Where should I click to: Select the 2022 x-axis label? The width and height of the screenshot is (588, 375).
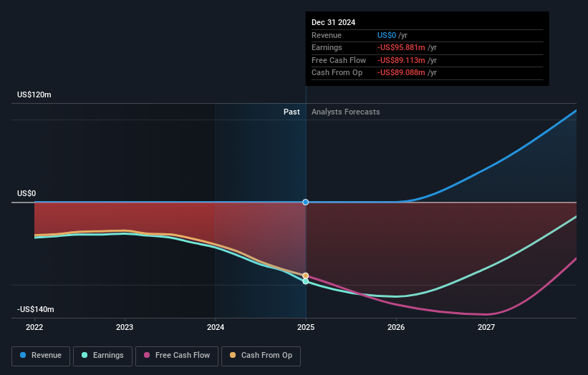click(34, 328)
